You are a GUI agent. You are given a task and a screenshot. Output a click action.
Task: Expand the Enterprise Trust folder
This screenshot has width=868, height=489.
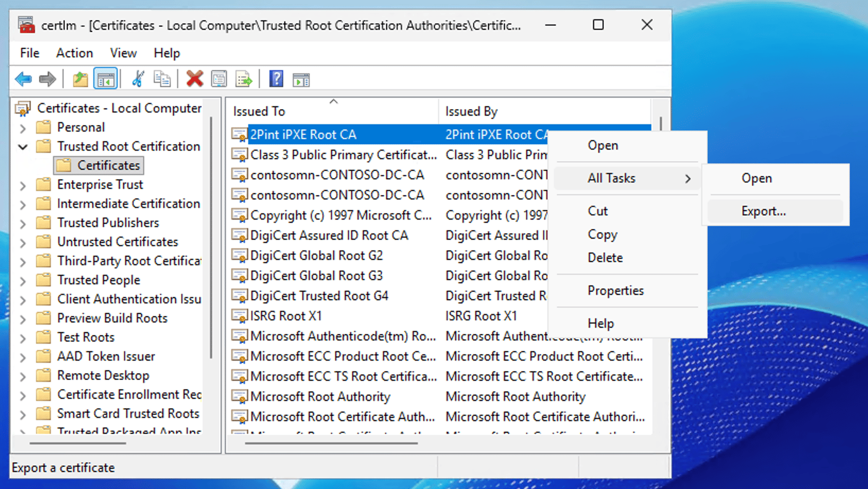click(23, 185)
